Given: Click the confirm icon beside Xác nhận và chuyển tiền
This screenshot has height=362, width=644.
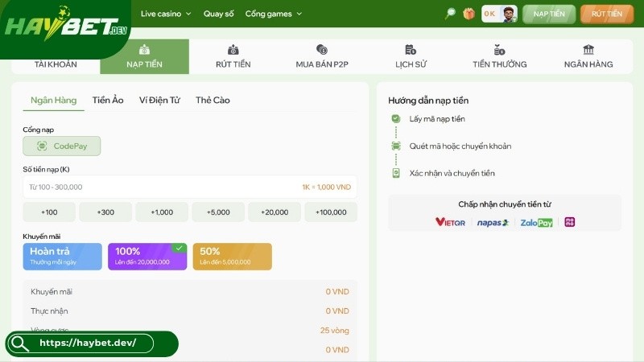Looking at the screenshot, I should click(395, 173).
